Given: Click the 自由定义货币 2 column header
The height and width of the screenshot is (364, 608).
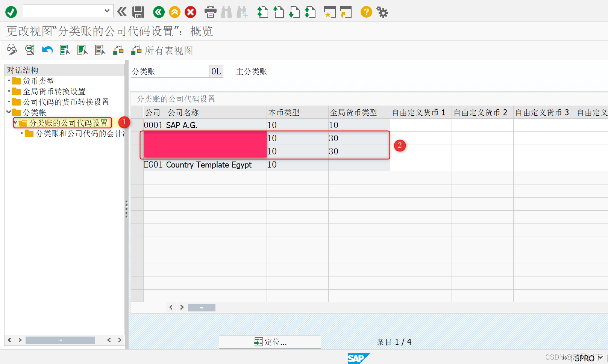Looking at the screenshot, I should tap(482, 112).
